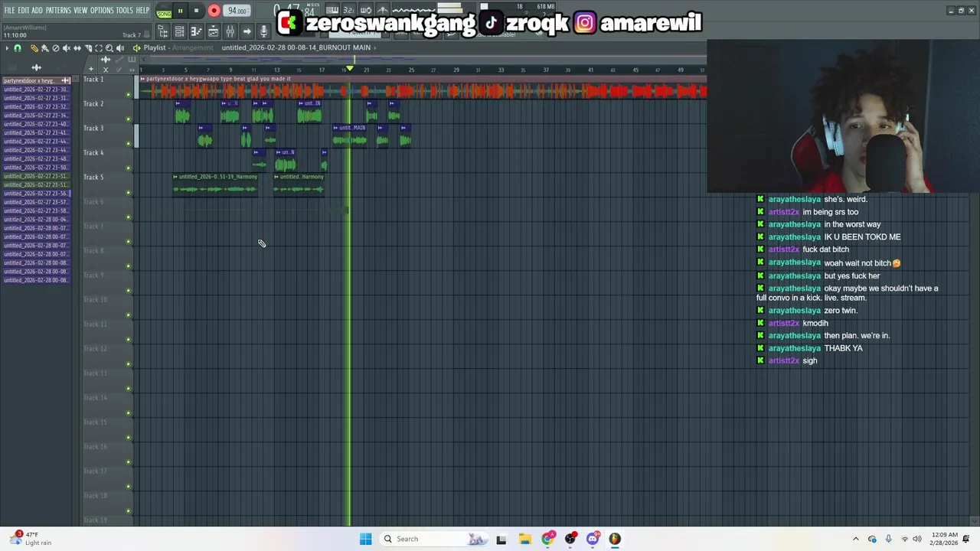Select the Delete tool
The width and height of the screenshot is (980, 551).
(55, 48)
